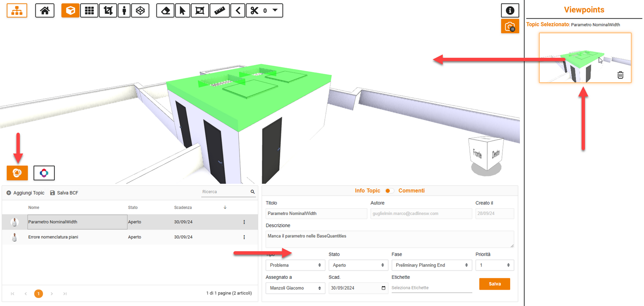Click into the Ricerca search field
Screen dimensions: 644x306
[x=225, y=192]
